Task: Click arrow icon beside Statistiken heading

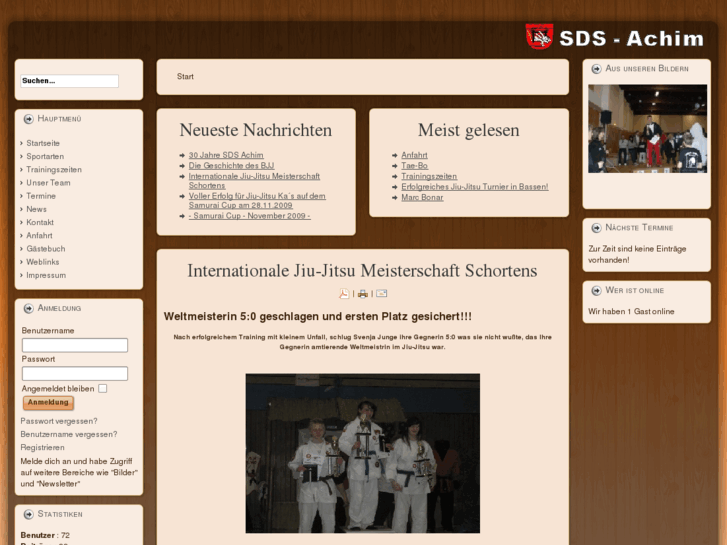Action: (x=28, y=514)
